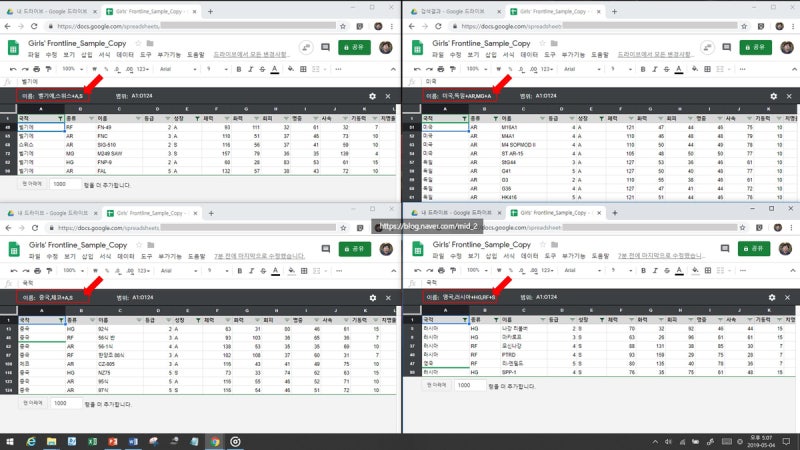Open 삽입 menu in 미국,독일+AR,MG+A window
The height and width of the screenshot is (450, 800).
pyautogui.click(x=491, y=55)
